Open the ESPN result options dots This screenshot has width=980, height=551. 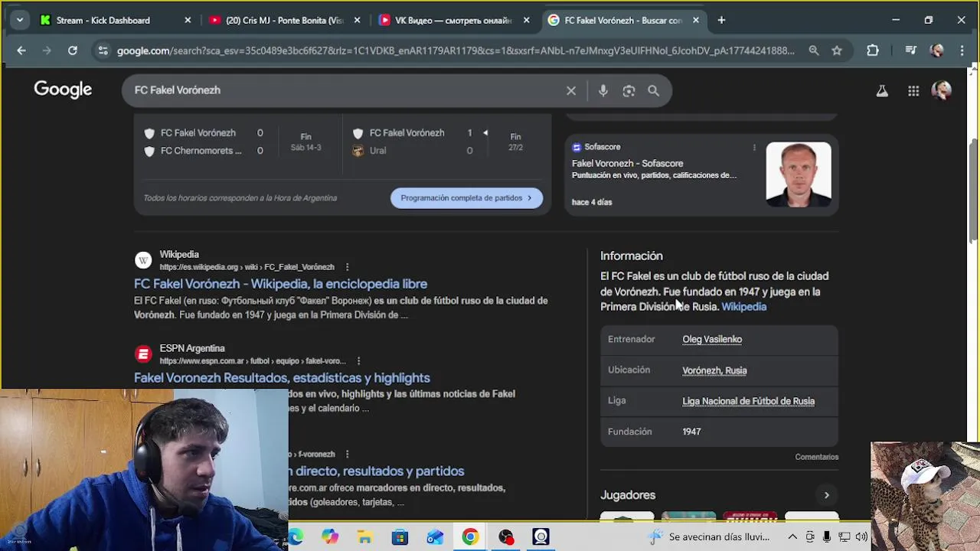pos(358,360)
